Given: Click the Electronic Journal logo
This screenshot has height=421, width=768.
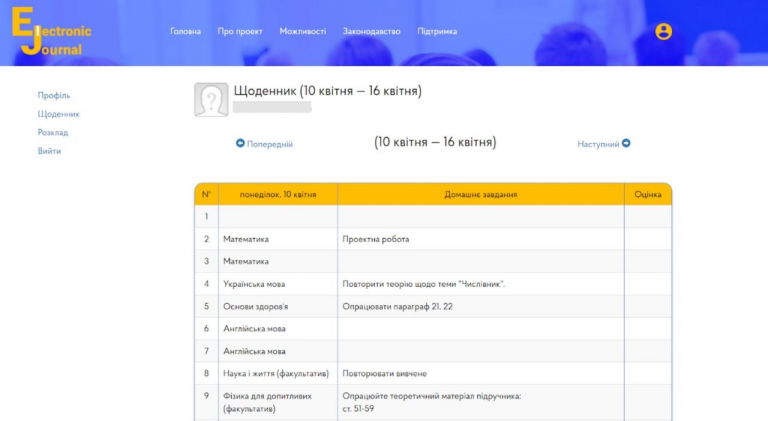Looking at the screenshot, I should point(51,32).
